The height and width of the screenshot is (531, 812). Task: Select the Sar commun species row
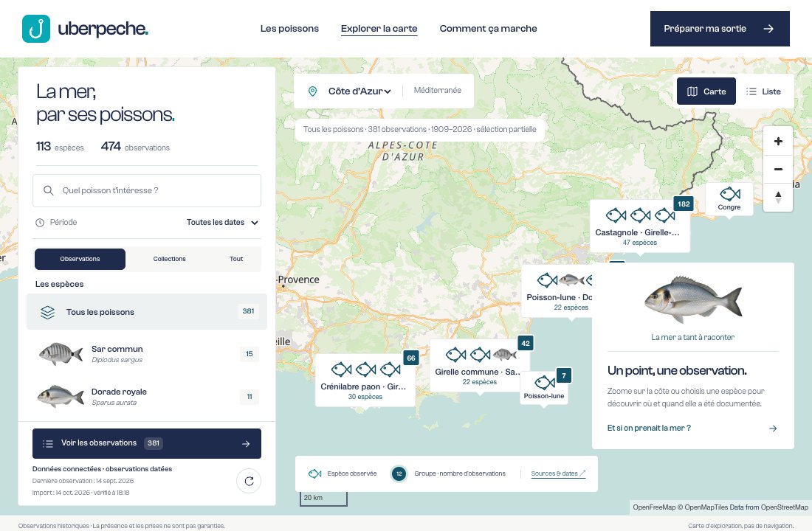tap(147, 354)
